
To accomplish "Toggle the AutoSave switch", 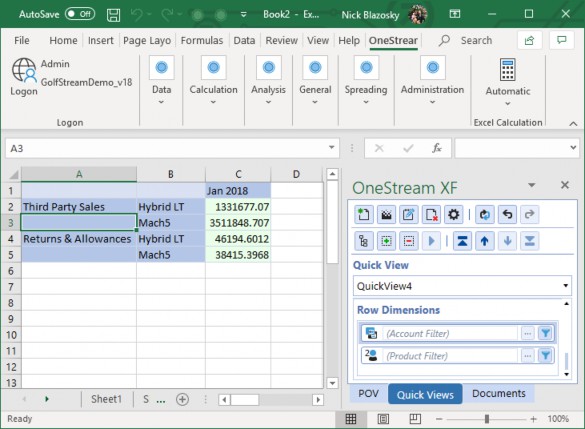I will [80, 14].
